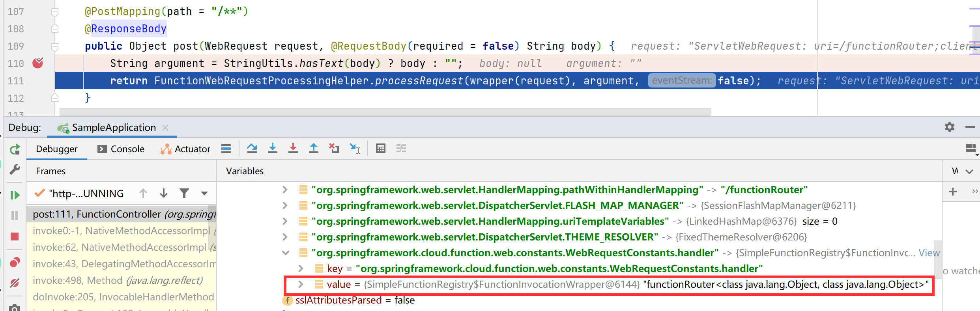The image size is (980, 311).
Task: Click the editor horizontal scrollbar
Action: [x=385, y=112]
